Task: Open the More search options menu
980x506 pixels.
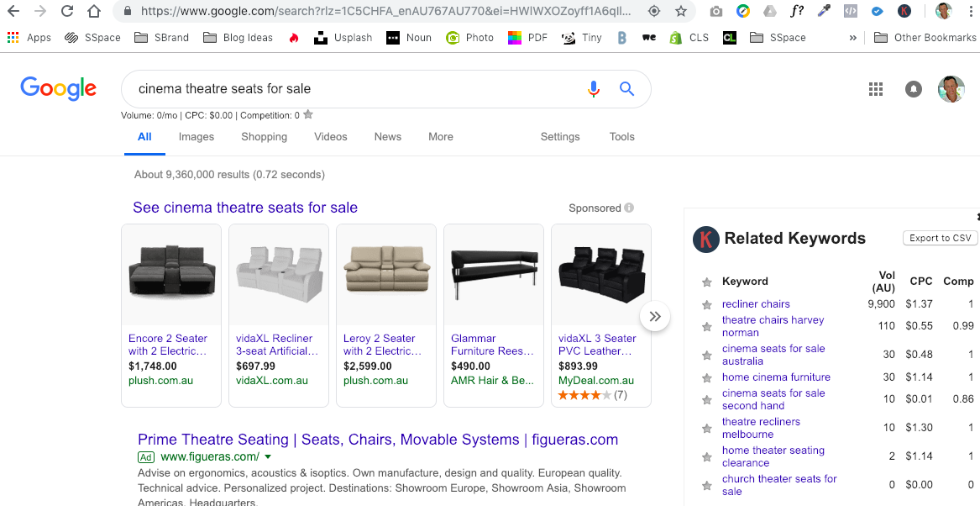Action: [x=441, y=136]
